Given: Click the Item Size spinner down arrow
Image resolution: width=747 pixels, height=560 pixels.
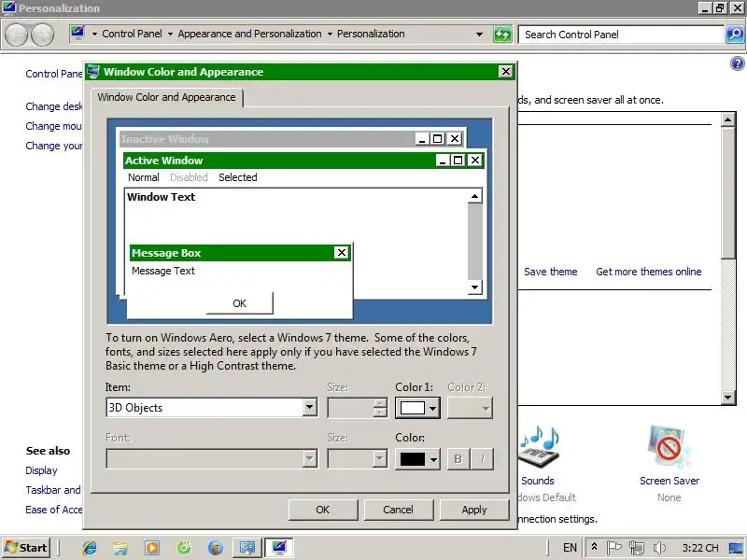Looking at the screenshot, I should tap(380, 413).
